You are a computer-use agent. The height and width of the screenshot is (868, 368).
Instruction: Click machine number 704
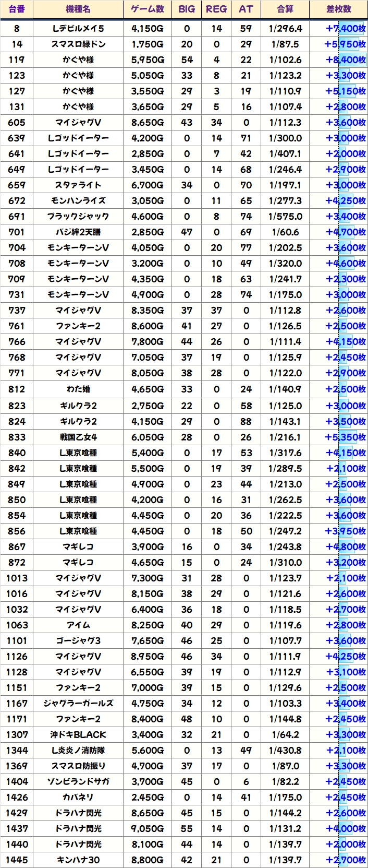coord(17,247)
